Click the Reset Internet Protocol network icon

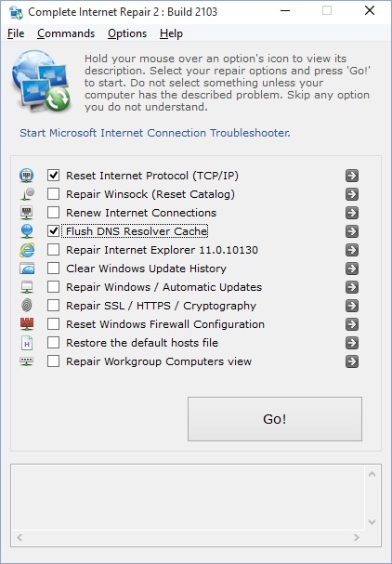pos(27,176)
